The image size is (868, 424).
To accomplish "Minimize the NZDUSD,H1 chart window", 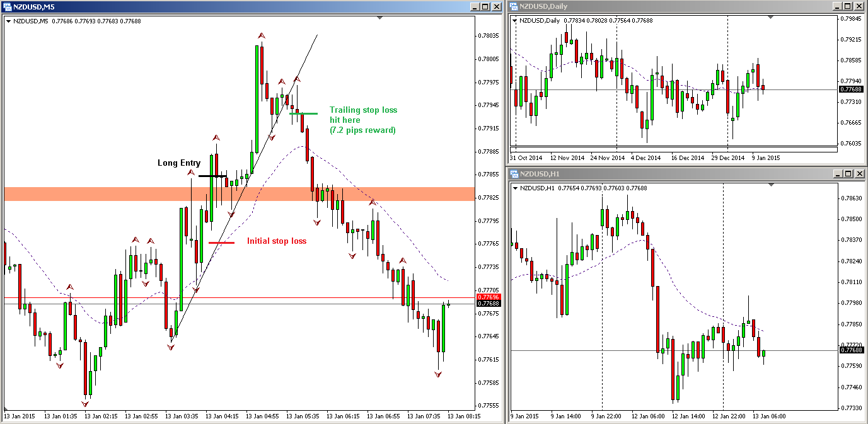I will 837,174.
